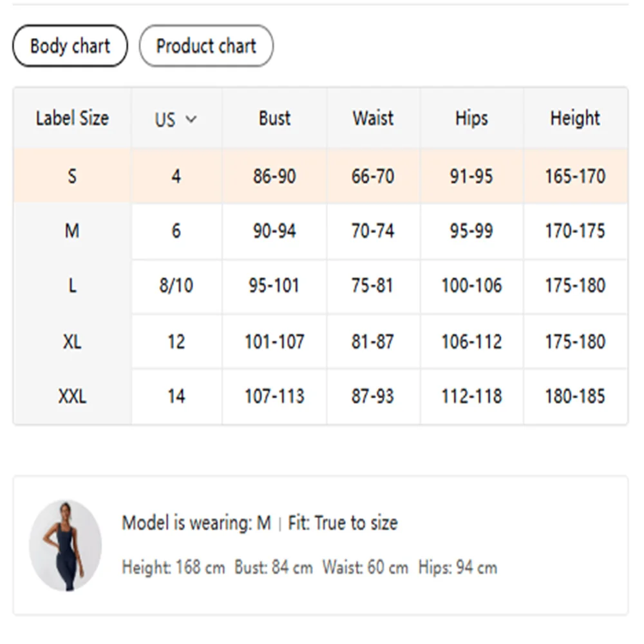Open the Product chart tab
Screen dimensions: 644x644
[x=206, y=46]
